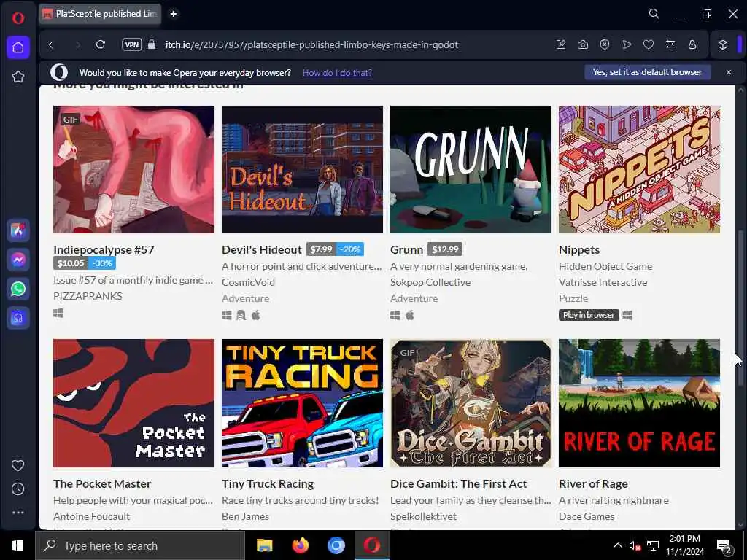Screen dimensions: 747x560
Task: Click the Grunn title link
Action: (406, 249)
